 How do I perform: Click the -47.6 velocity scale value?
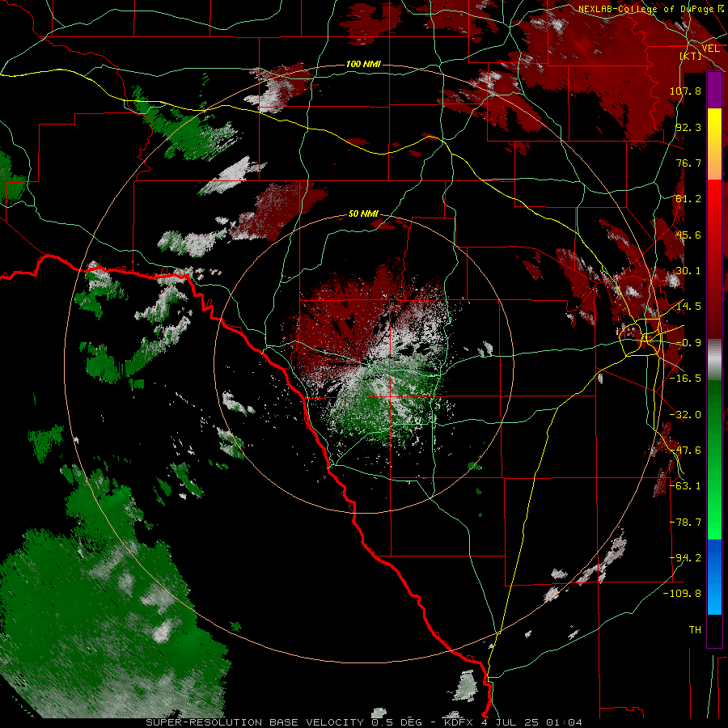pyautogui.click(x=685, y=451)
